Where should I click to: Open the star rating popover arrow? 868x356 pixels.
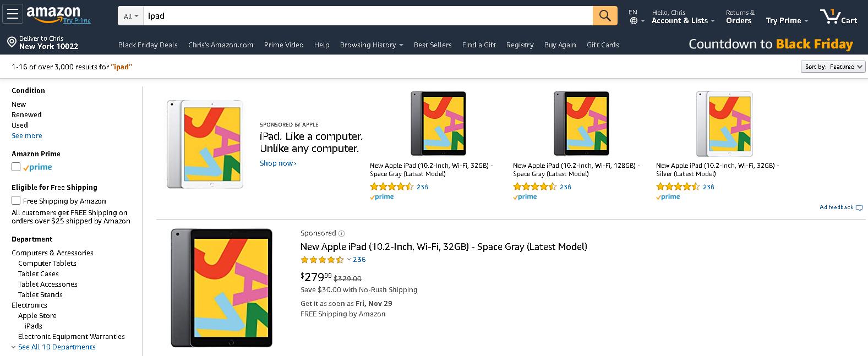click(349, 260)
